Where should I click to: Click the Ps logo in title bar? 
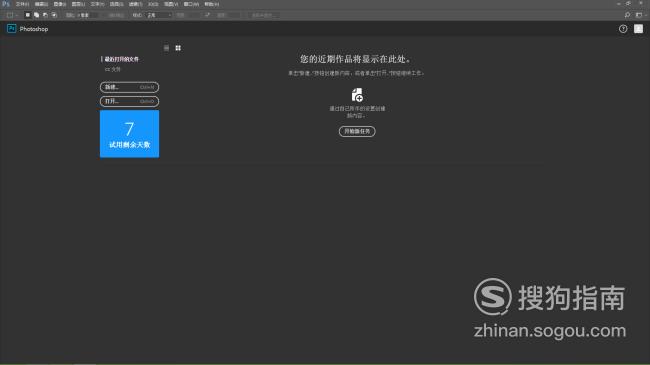(x=6, y=4)
